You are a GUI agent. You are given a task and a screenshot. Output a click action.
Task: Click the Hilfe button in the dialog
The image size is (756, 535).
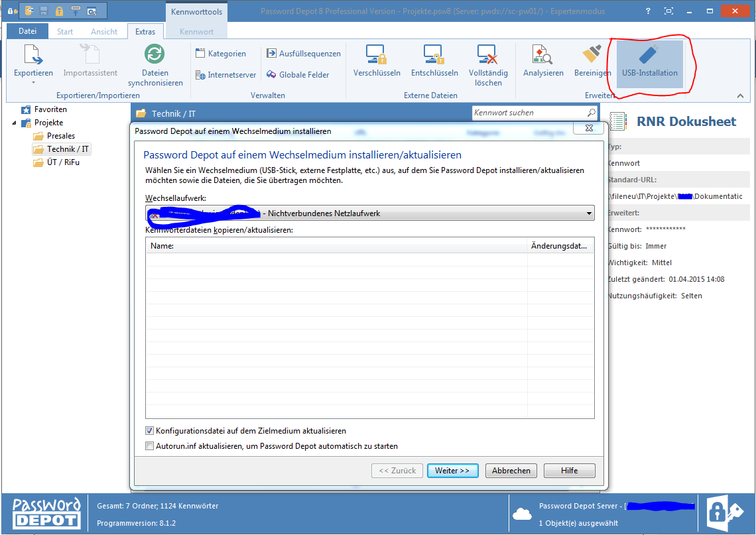tap(570, 471)
